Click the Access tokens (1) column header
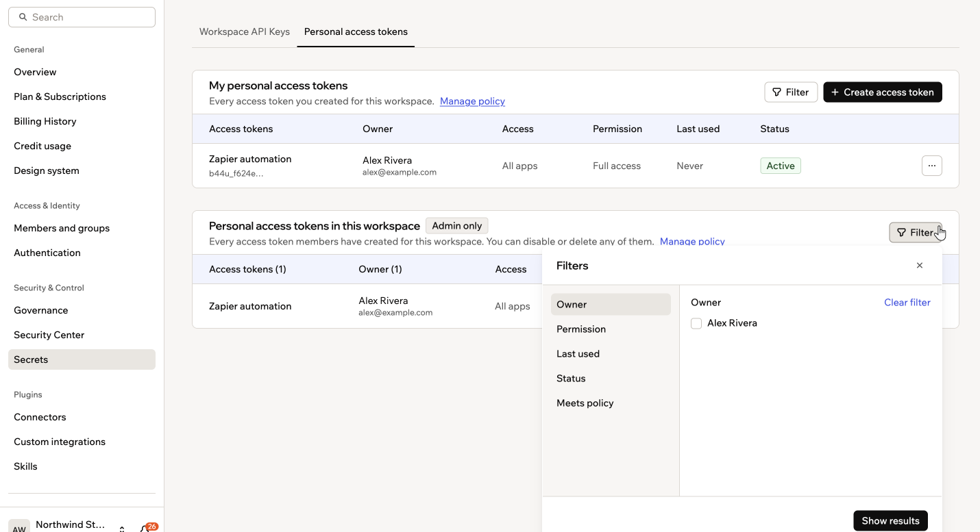Image resolution: width=980 pixels, height=532 pixels. [247, 269]
